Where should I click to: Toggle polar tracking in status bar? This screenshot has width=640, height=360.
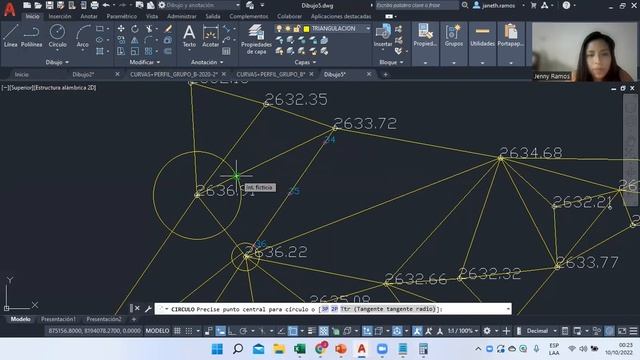coord(243,331)
